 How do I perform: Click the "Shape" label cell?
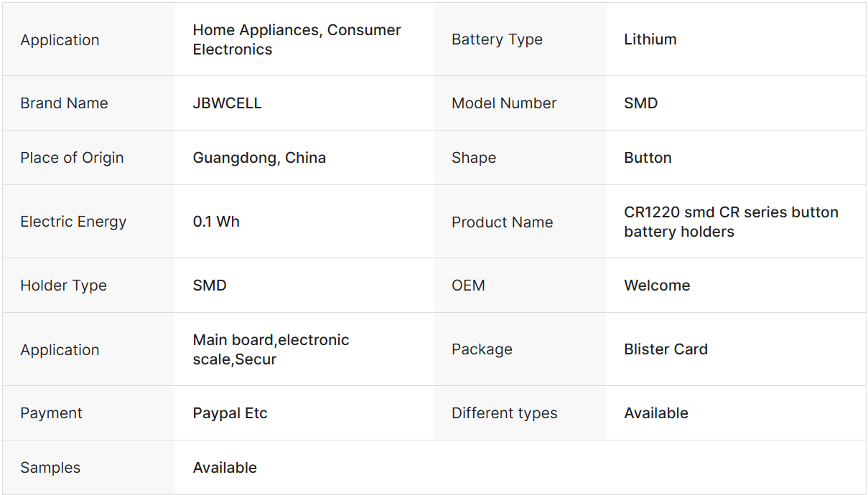(473, 158)
